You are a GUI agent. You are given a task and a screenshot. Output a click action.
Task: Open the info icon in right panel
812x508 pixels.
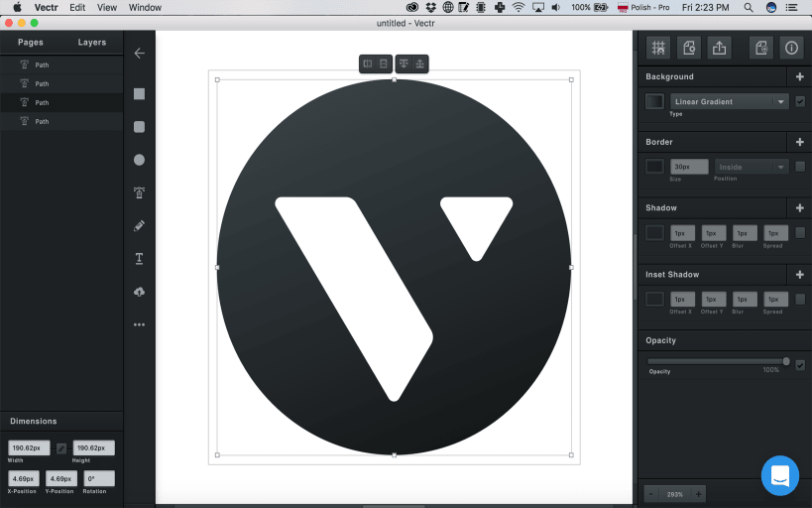(x=791, y=48)
